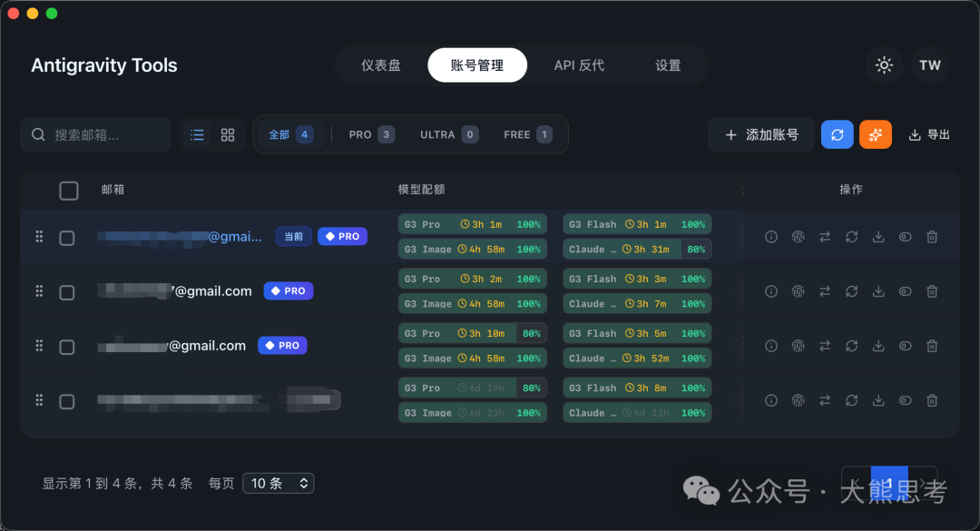Click the blue refresh icon near 添加账号
Image resolution: width=980 pixels, height=531 pixels.
click(837, 133)
